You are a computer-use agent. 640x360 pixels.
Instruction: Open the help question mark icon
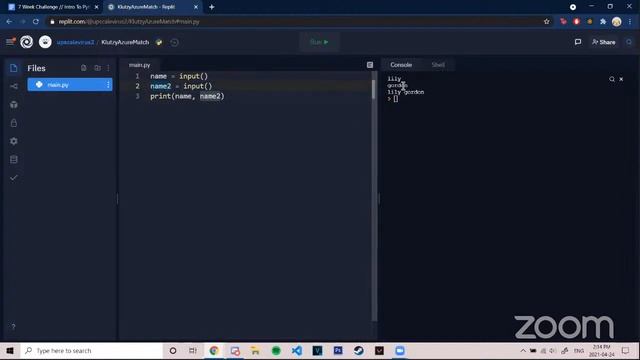point(13,327)
